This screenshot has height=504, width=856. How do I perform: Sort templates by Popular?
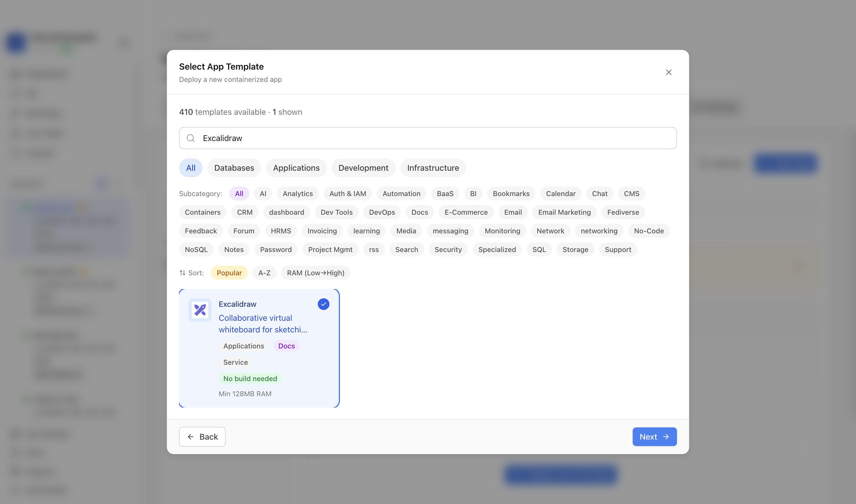[229, 273]
